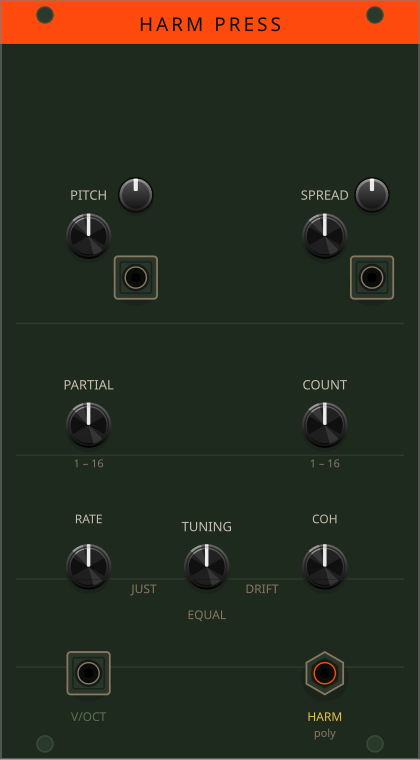The image size is (420, 760).
Task: Click the COH knob
Action: (325, 567)
